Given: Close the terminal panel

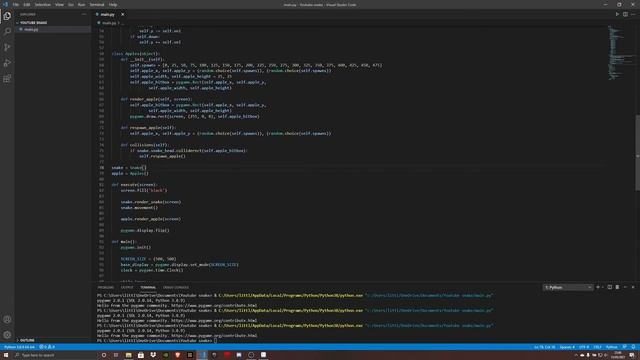Looking at the screenshot, I should pyautogui.click(x=633, y=287).
